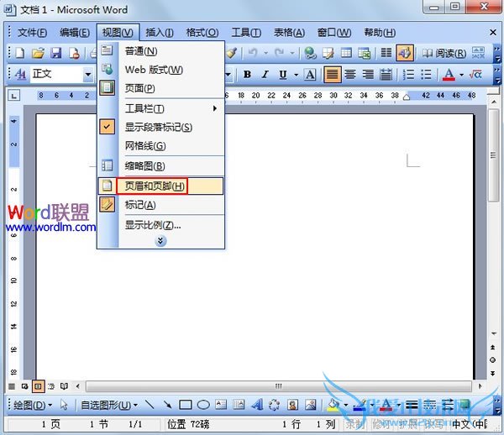This screenshot has width=504, height=435.
Task: Toggle justified alignment button
Action: [333, 75]
